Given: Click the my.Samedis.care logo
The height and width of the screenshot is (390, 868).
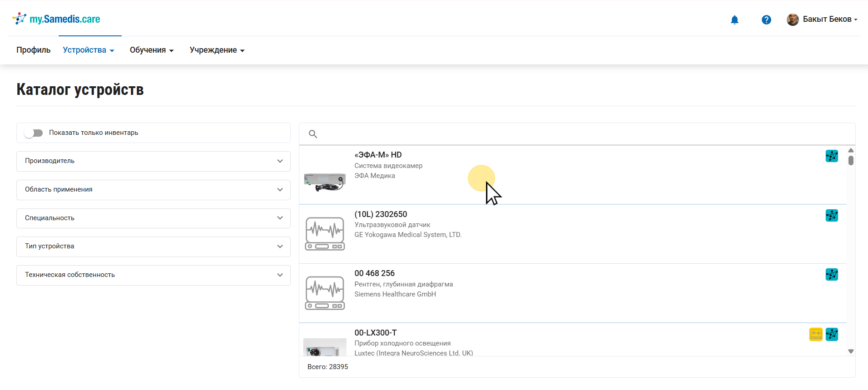Looking at the screenshot, I should click(x=56, y=19).
